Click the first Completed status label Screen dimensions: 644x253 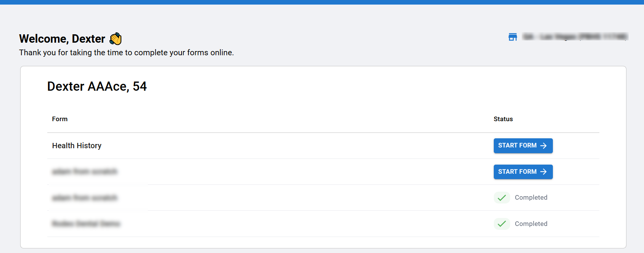531,197
